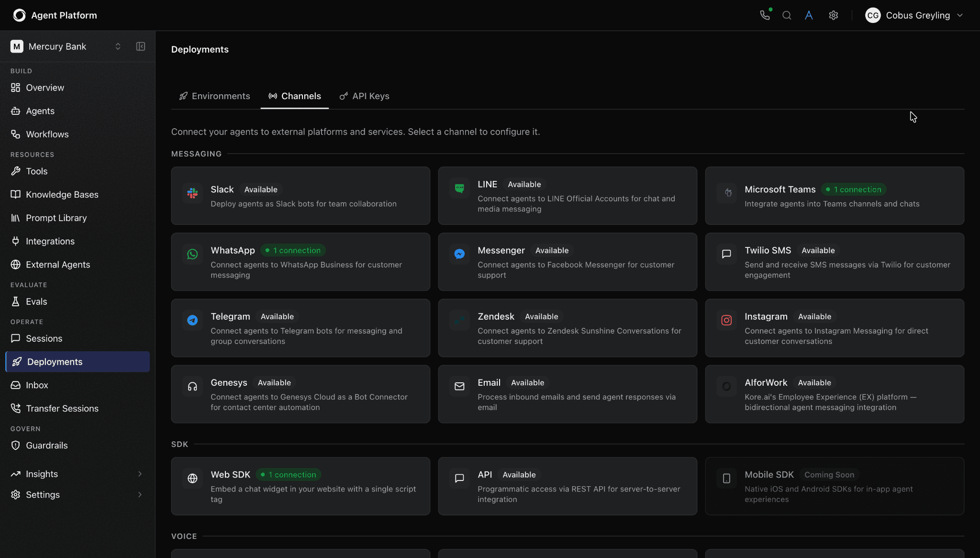Click the Deployments page heading
This screenshot has width=980, height=558.
[x=200, y=50]
